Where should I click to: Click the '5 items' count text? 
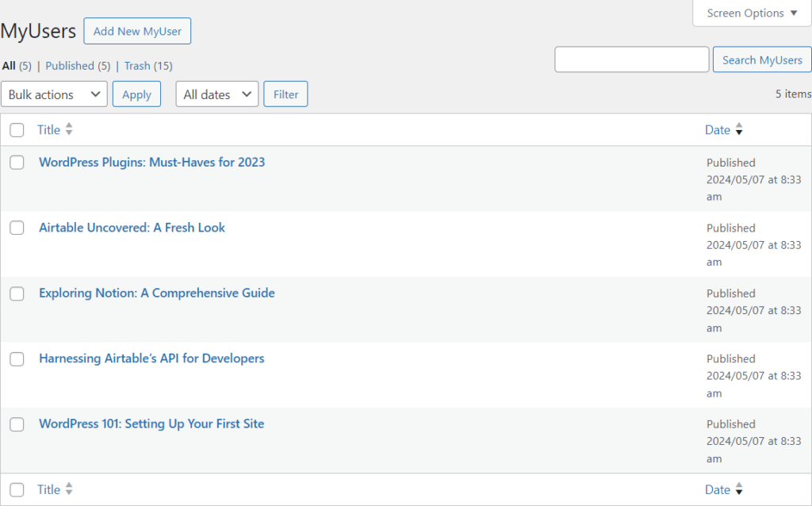pos(793,94)
